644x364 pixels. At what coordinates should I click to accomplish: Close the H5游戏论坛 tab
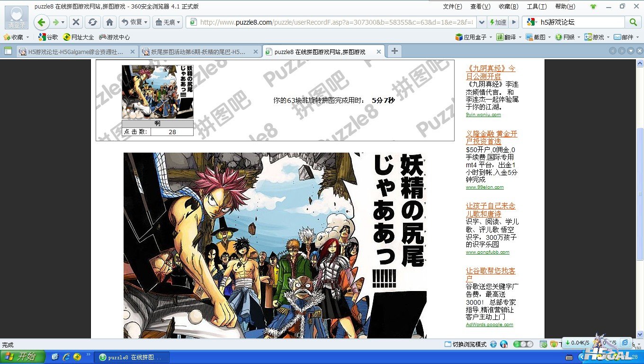(133, 52)
